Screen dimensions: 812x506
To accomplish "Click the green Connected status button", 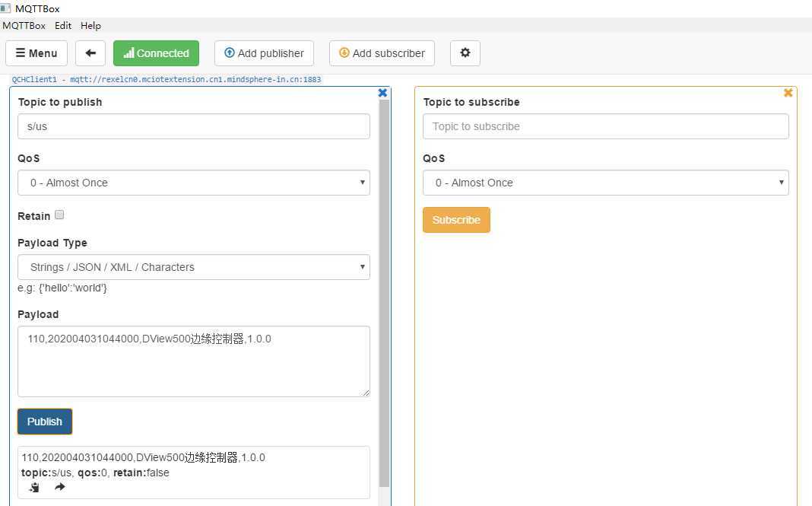I will click(x=156, y=53).
